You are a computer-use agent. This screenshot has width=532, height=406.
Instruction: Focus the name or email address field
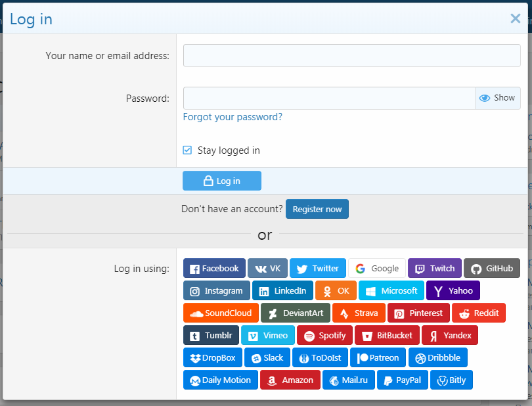click(352, 55)
